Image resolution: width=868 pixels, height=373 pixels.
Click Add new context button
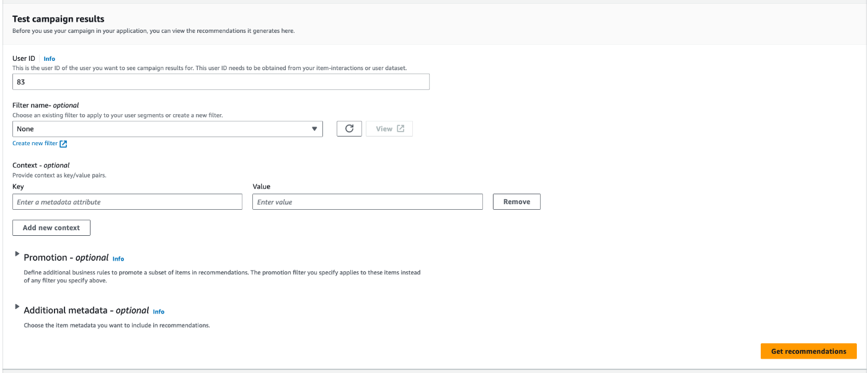51,228
